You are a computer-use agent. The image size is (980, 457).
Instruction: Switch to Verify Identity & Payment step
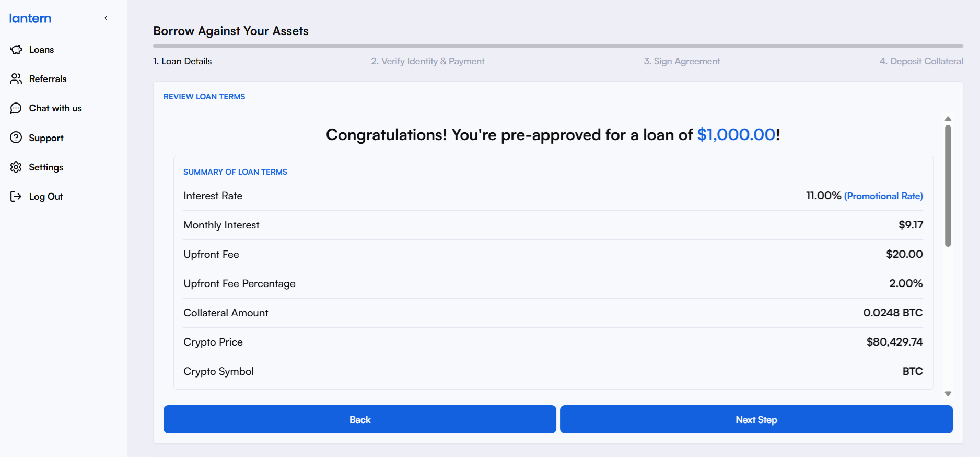[428, 61]
